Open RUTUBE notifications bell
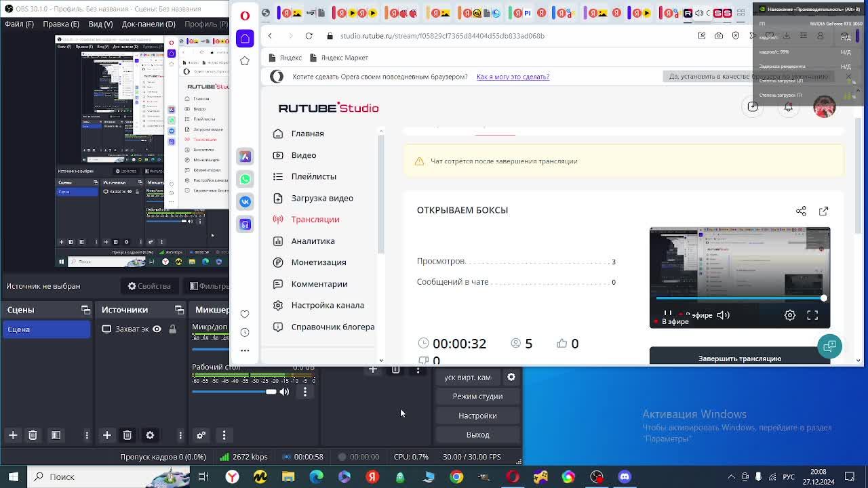 [x=788, y=107]
